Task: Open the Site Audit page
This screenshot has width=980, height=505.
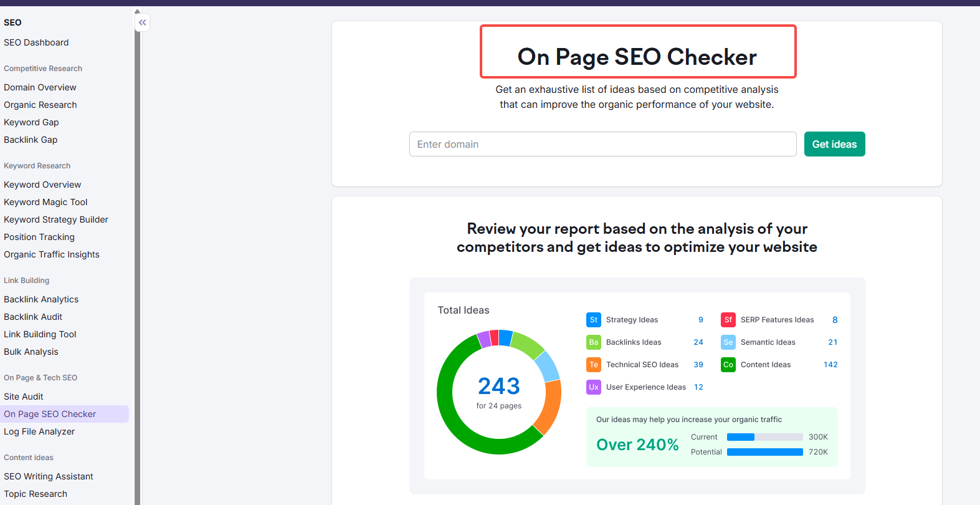Action: (x=24, y=397)
